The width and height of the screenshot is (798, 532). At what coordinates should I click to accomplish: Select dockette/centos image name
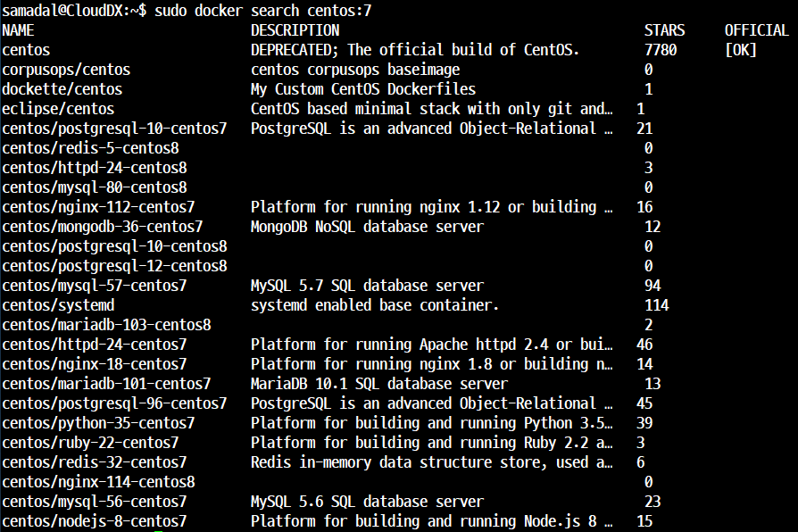click(x=62, y=89)
